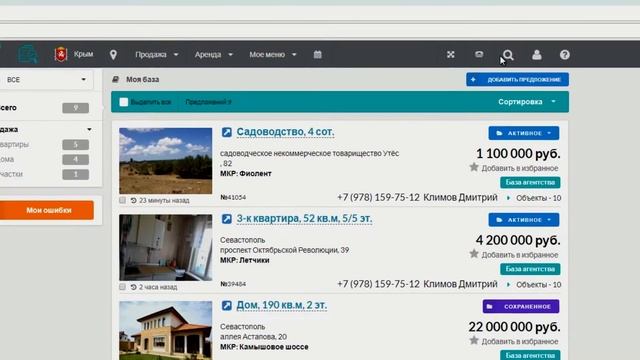Click Добавить в избранное on the Садоводство listing

(x=520, y=168)
